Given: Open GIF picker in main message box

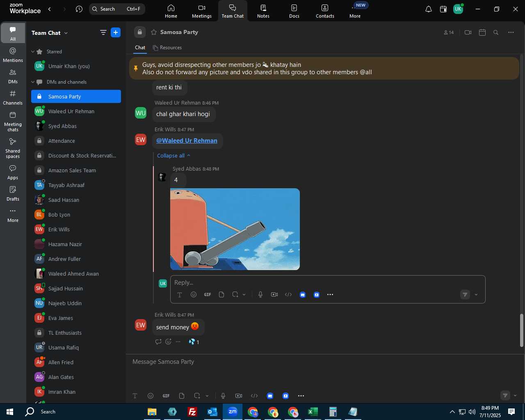Looking at the screenshot, I should click(x=166, y=396).
